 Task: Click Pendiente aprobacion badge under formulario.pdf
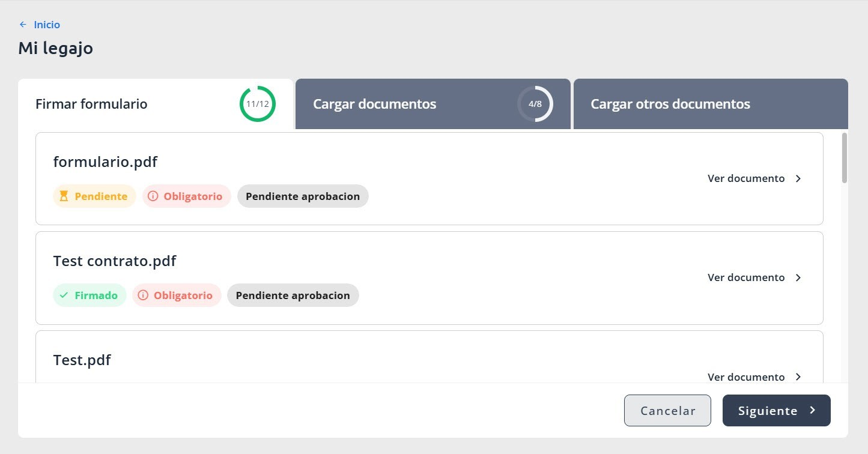click(x=303, y=196)
